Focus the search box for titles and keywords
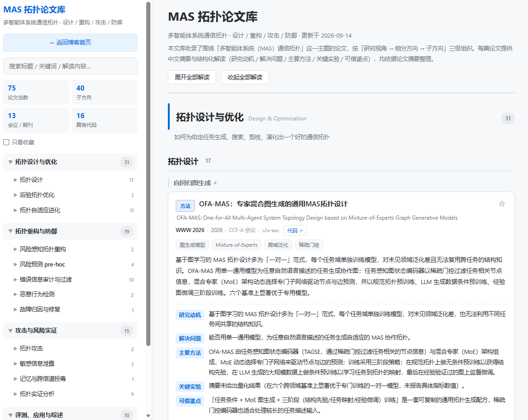The height and width of the screenshot is (420, 528). (70, 66)
